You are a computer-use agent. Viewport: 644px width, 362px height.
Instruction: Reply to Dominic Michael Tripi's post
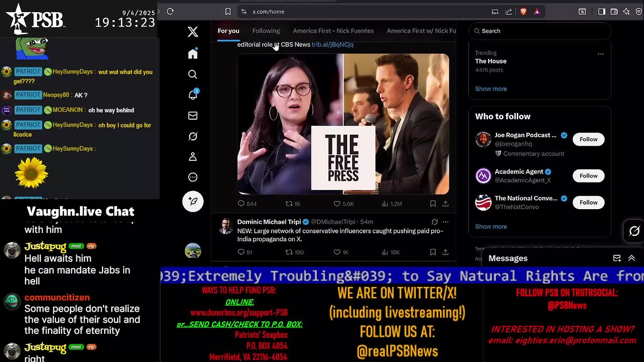point(245,252)
